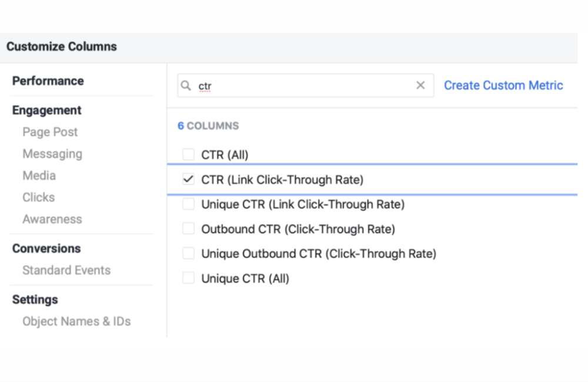Select the Media subcategory
Image resolution: width=588 pixels, height=382 pixels.
39,176
